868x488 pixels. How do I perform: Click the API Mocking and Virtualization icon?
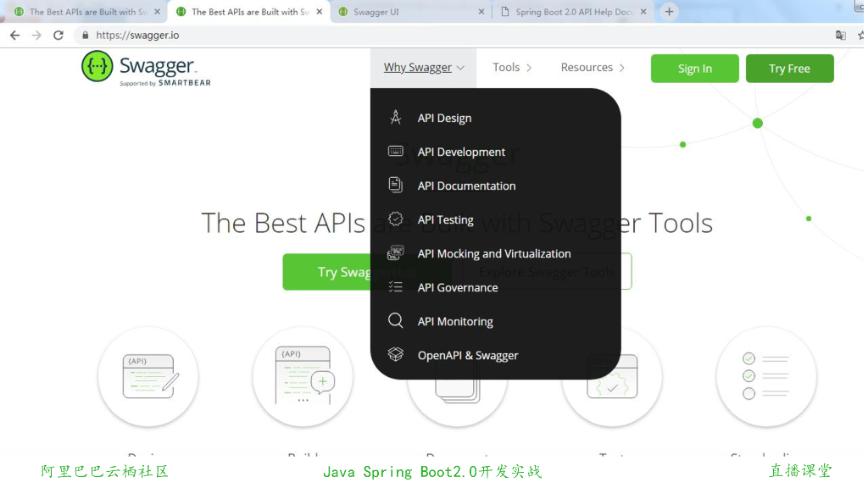[x=395, y=252]
